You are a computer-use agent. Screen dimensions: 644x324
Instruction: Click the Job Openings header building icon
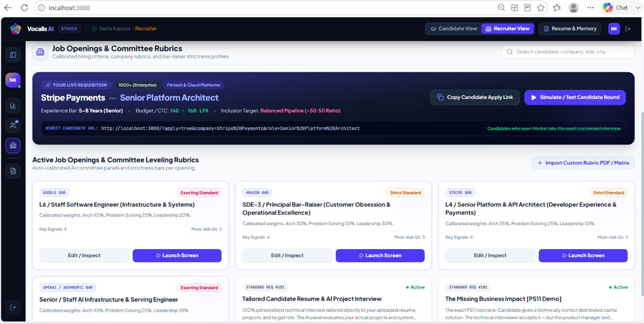point(40,52)
